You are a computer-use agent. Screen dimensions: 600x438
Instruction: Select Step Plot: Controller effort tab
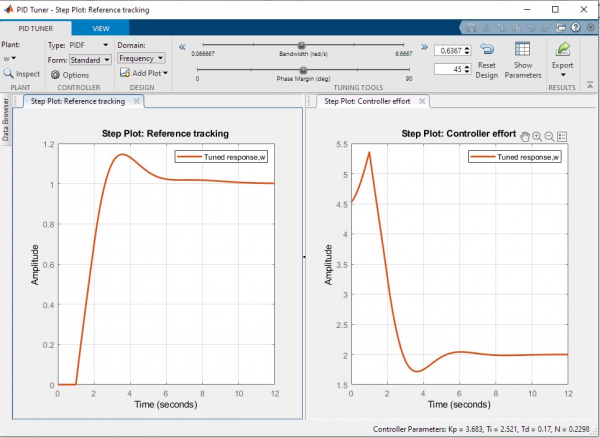pyautogui.click(x=367, y=101)
